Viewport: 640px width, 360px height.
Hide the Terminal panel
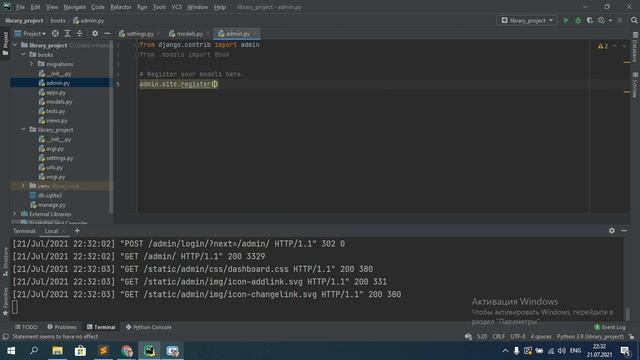pyautogui.click(x=624, y=231)
